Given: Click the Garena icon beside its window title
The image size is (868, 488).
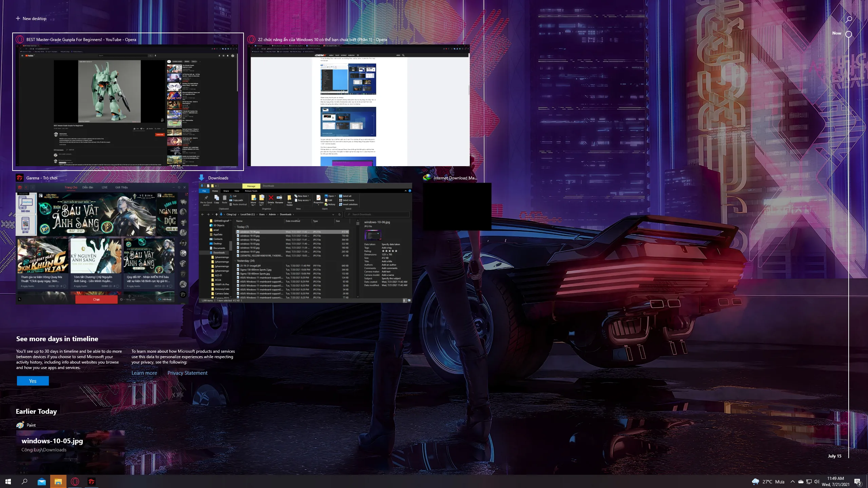Looking at the screenshot, I should coord(20,178).
